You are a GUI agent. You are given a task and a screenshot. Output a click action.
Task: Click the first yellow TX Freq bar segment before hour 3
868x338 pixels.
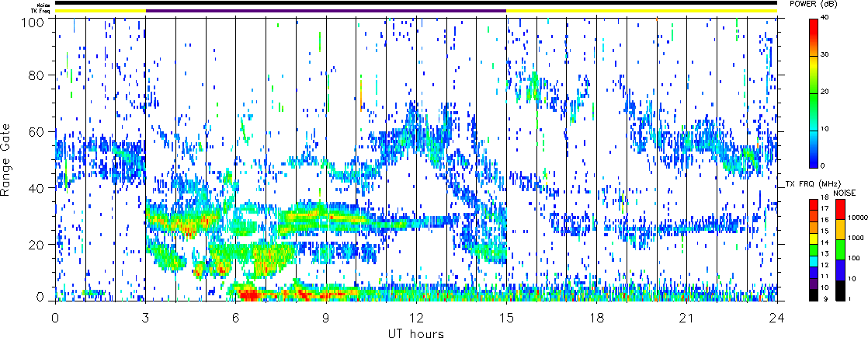[x=100, y=11]
